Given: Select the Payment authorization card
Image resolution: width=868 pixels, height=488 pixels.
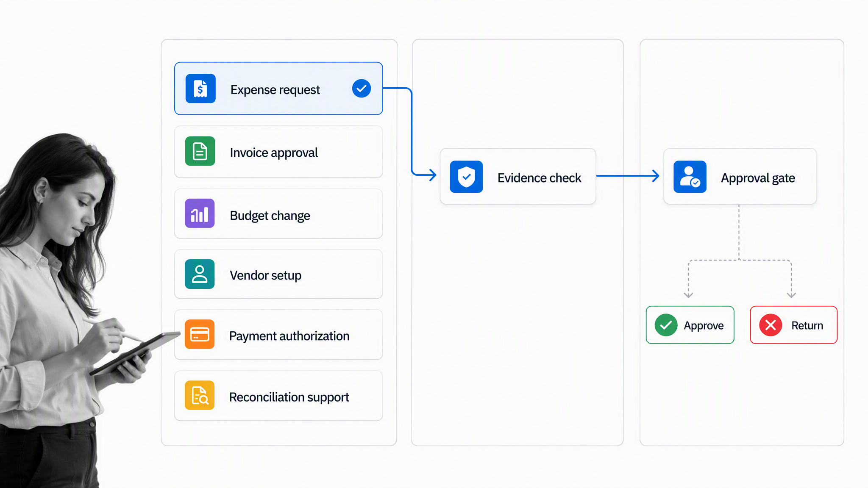Looking at the screenshot, I should pyautogui.click(x=278, y=335).
